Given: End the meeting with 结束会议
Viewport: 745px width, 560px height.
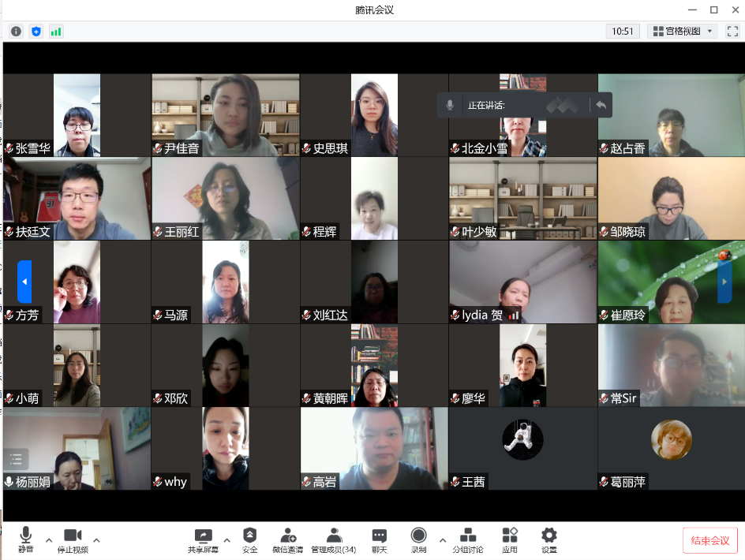Looking at the screenshot, I should click(x=709, y=540).
